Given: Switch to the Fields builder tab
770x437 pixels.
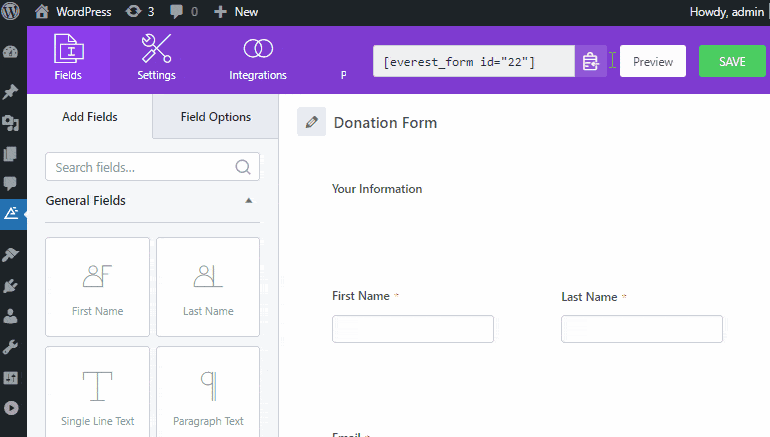Looking at the screenshot, I should coord(68,59).
